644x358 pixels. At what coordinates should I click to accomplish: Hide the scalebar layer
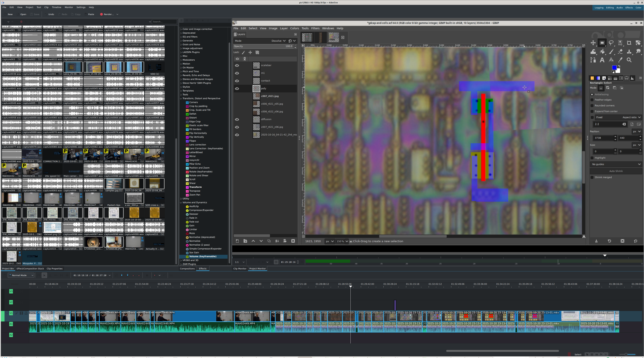tap(237, 65)
